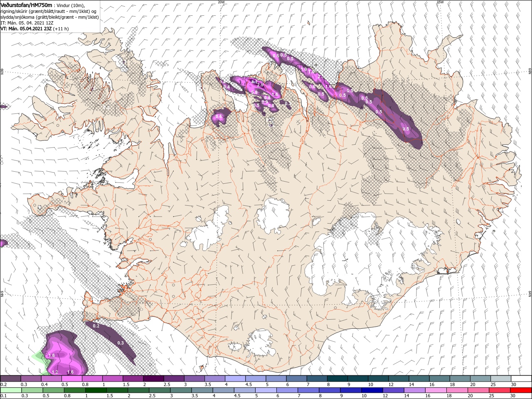Click the 66N latitude label on left edge

2,72
